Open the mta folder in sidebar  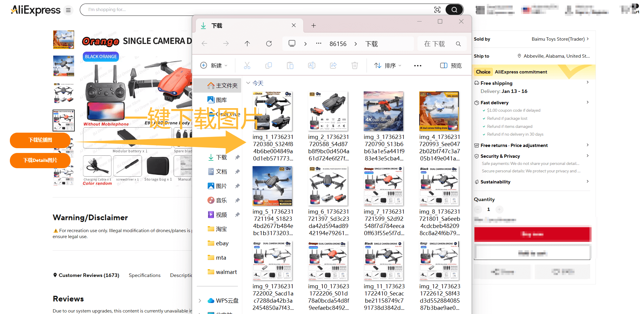(217, 258)
